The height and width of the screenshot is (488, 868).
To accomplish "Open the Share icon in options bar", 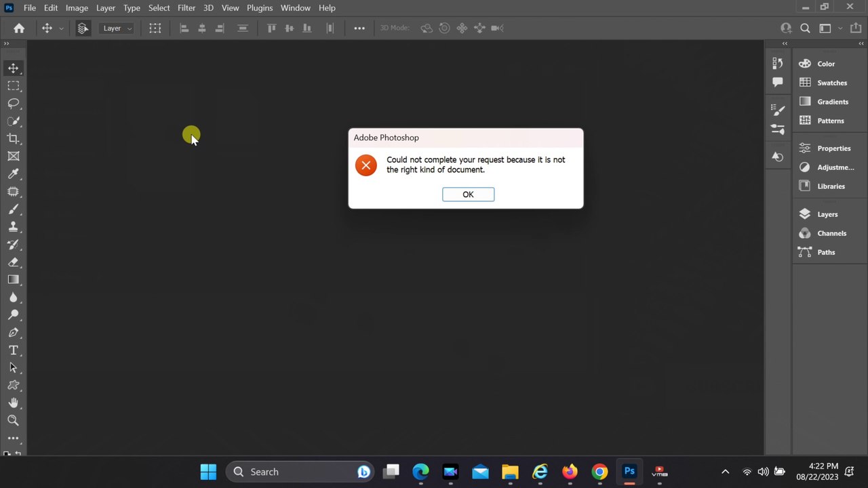I will pos(856,28).
